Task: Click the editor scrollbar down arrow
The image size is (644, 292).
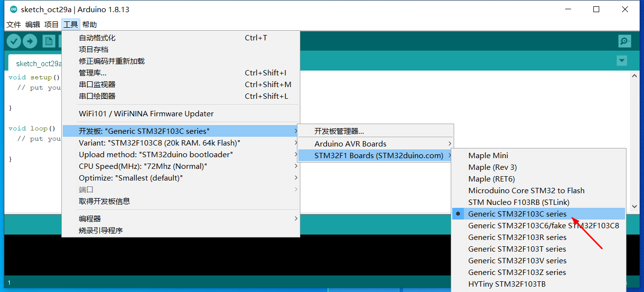Action: tap(634, 206)
